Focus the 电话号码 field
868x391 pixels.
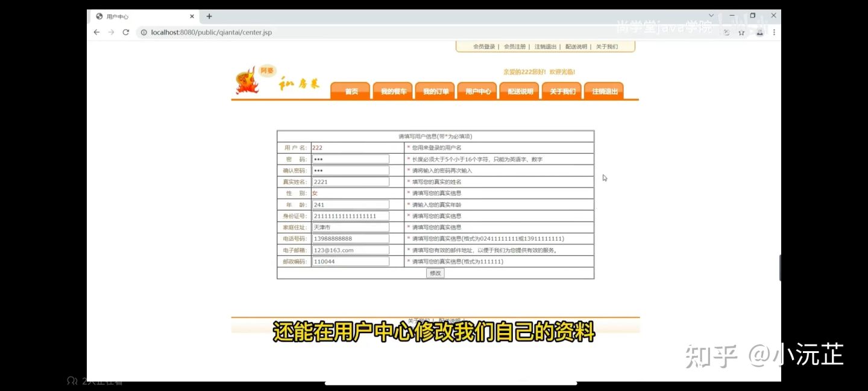point(350,239)
